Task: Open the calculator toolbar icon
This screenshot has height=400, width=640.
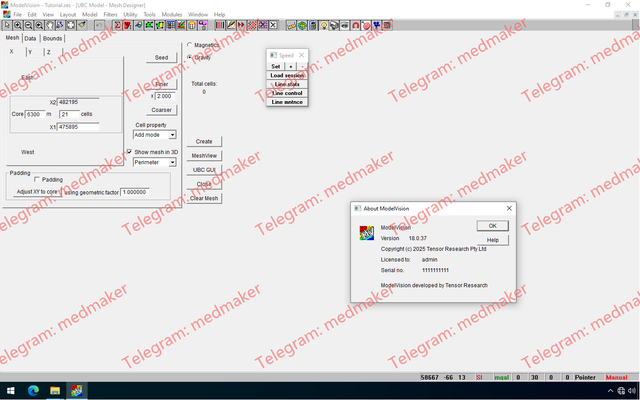Action: [313, 25]
